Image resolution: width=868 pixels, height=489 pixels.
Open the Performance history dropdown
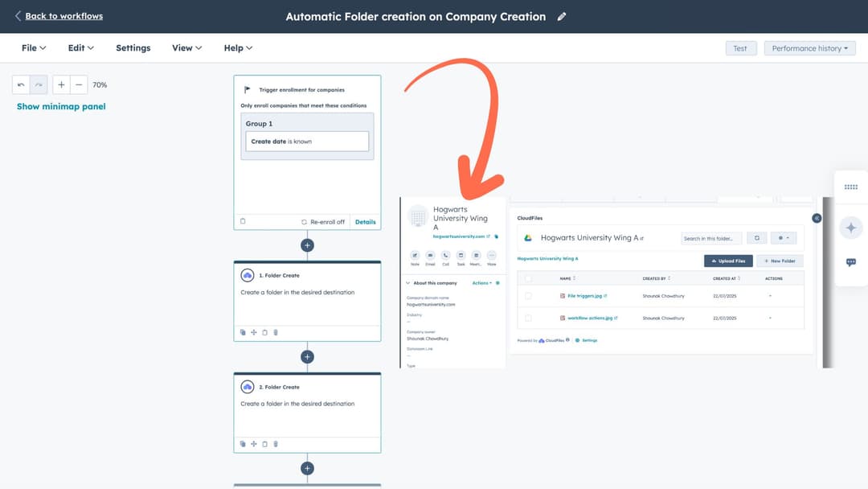point(809,47)
